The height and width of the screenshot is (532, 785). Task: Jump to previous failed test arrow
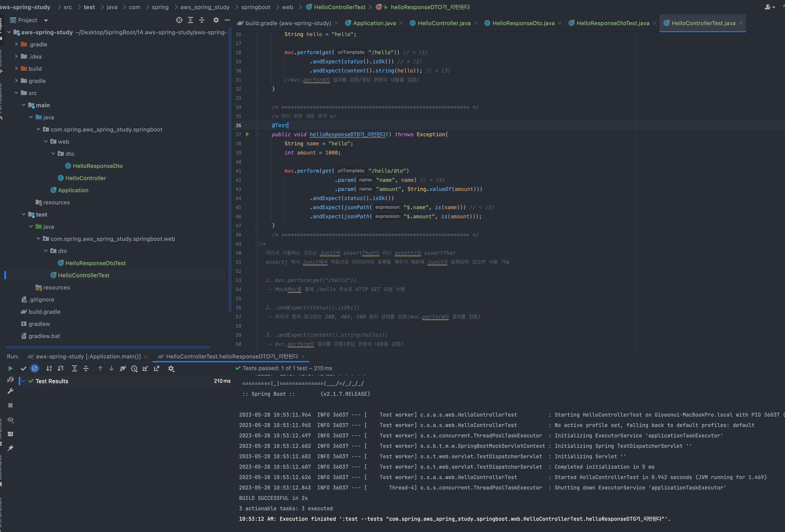pyautogui.click(x=100, y=368)
